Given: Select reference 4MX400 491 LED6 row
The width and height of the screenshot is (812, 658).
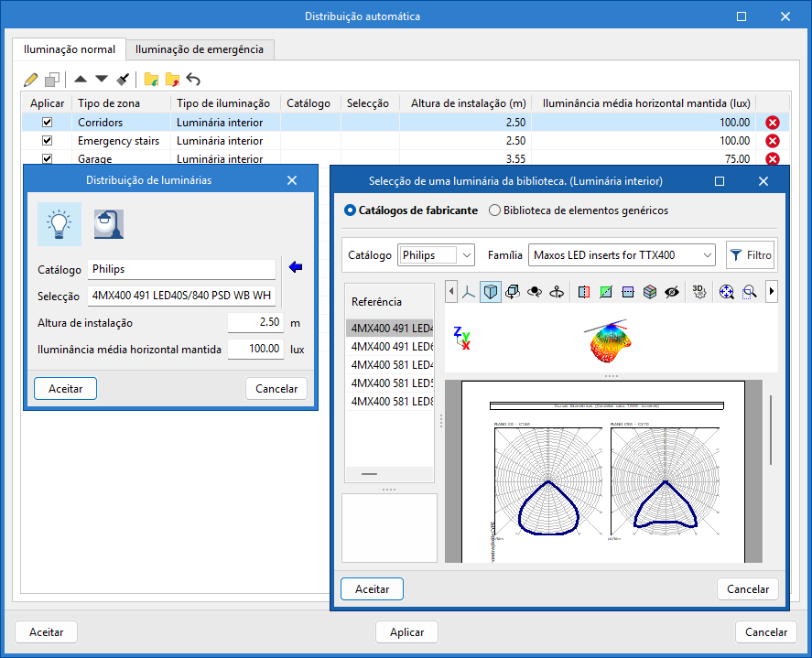Looking at the screenshot, I should pyautogui.click(x=389, y=346).
